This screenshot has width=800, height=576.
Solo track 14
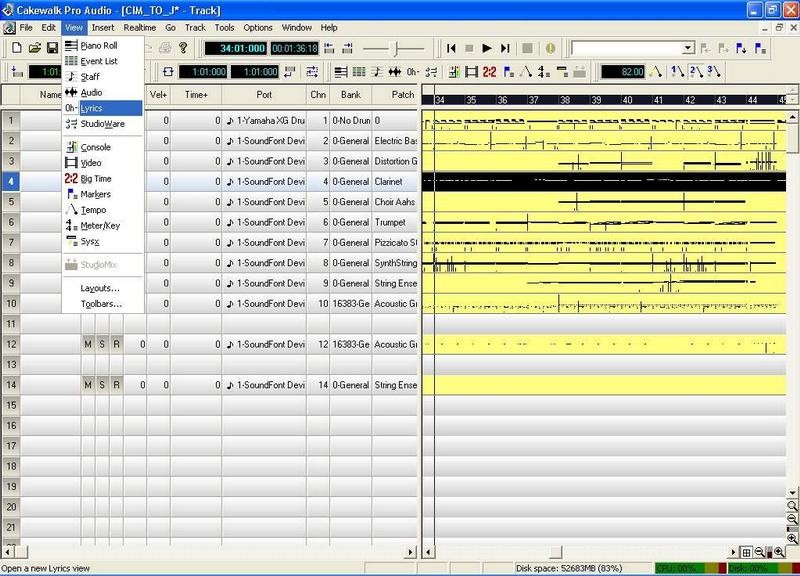tap(102, 386)
